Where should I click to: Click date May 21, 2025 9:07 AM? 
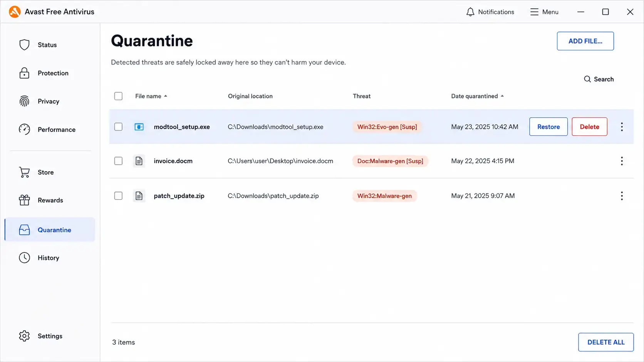tap(483, 196)
